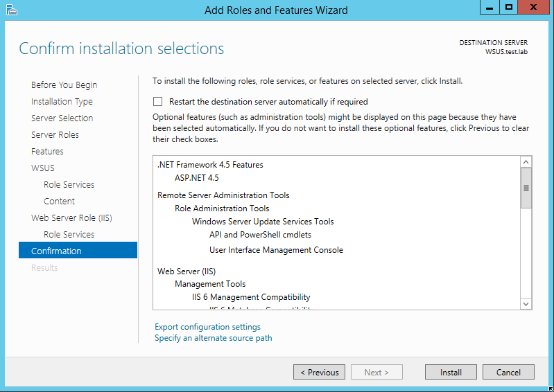The width and height of the screenshot is (554, 392).
Task: Cancel the wizard
Action: click(508, 372)
